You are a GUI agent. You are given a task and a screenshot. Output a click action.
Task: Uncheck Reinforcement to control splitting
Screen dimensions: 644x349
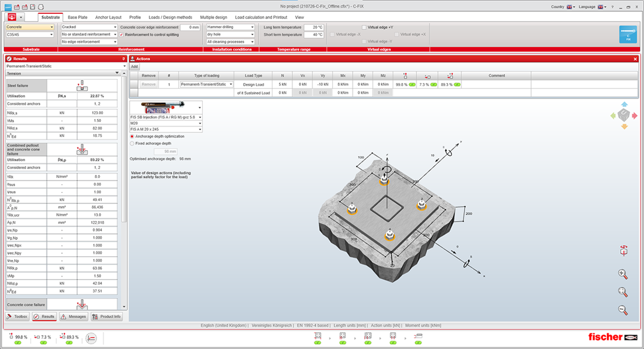121,34
